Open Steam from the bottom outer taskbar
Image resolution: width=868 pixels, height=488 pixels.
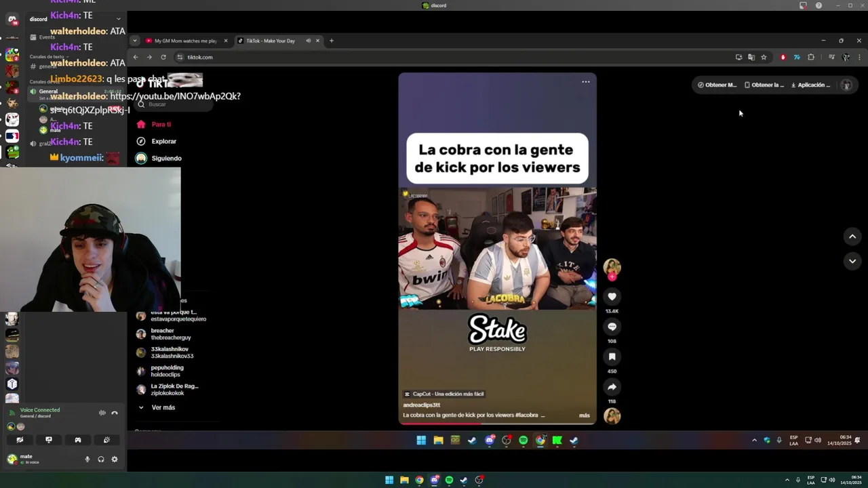464,480
